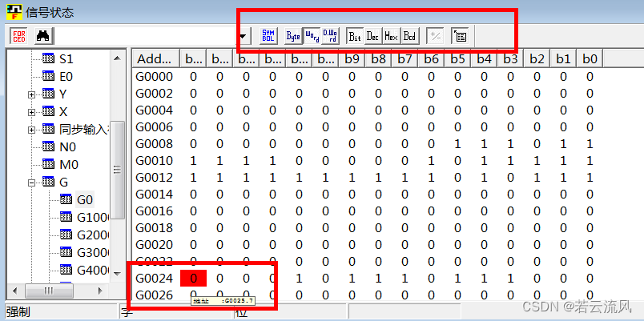
Task: Select the b6 bit of G0010 row
Action: point(431,161)
